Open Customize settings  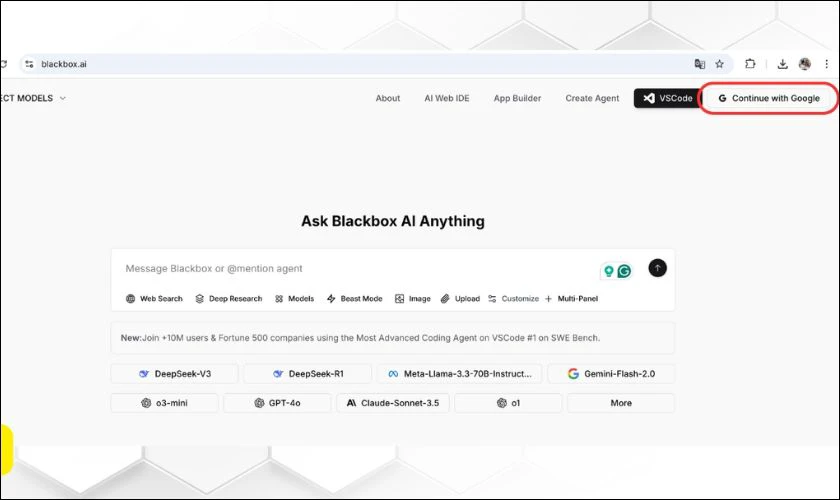tap(514, 298)
